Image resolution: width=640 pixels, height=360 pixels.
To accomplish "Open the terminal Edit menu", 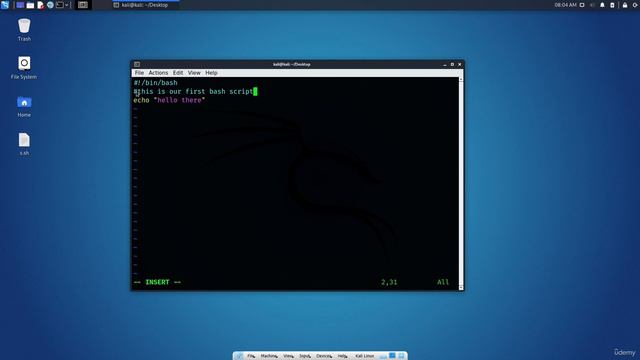I will pyautogui.click(x=178, y=73).
